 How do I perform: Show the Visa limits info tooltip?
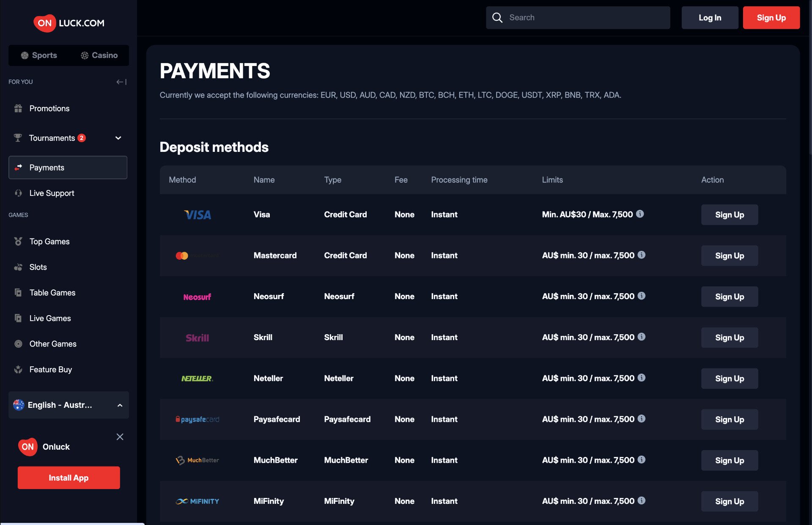tap(640, 214)
